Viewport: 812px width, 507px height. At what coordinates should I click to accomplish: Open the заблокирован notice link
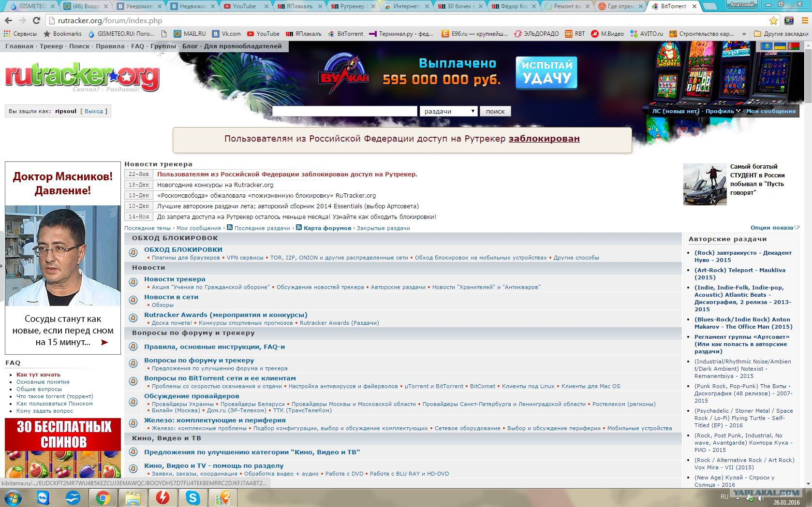pos(544,139)
